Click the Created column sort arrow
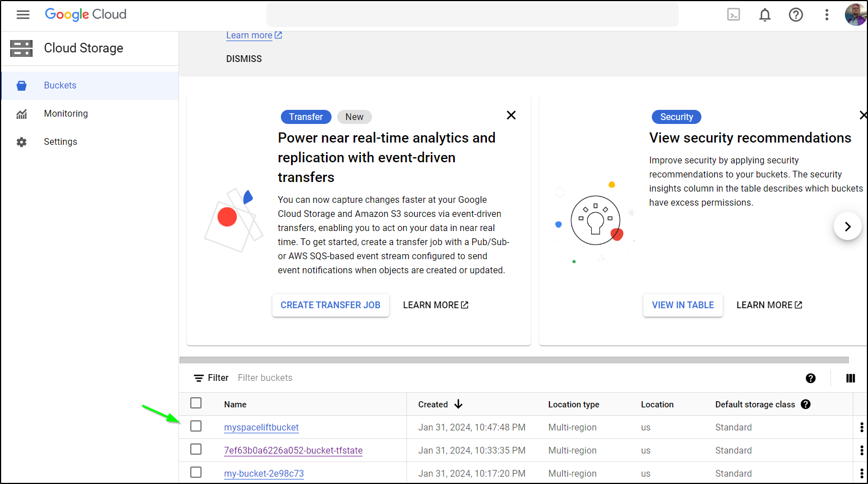Image resolution: width=868 pixels, height=484 pixels. tap(458, 404)
